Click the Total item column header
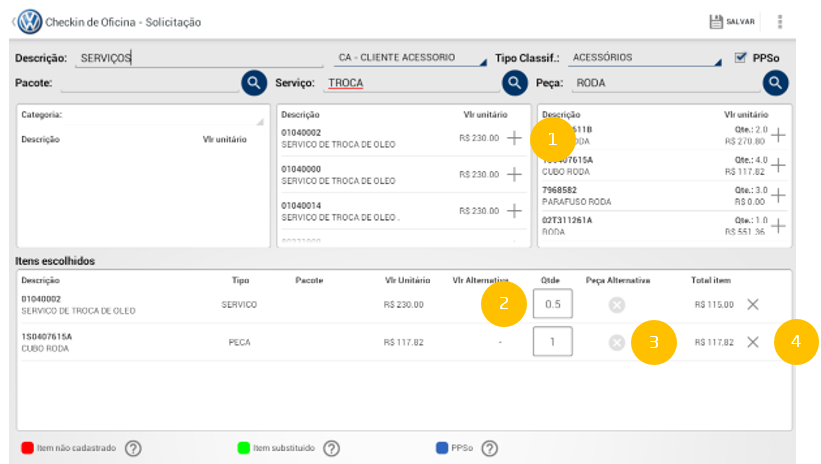Image resolution: width=821 pixels, height=464 pixels. click(711, 280)
